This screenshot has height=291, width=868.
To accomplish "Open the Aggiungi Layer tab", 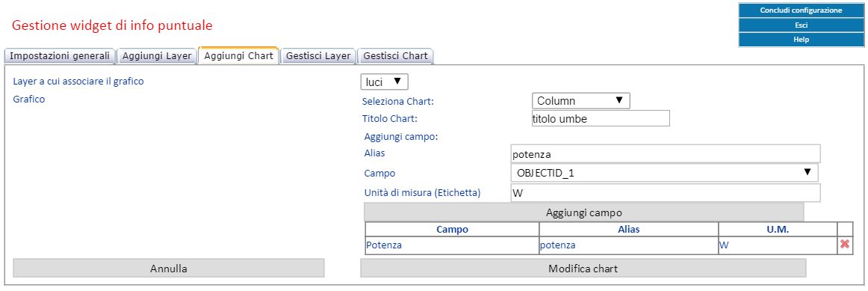I will (157, 56).
